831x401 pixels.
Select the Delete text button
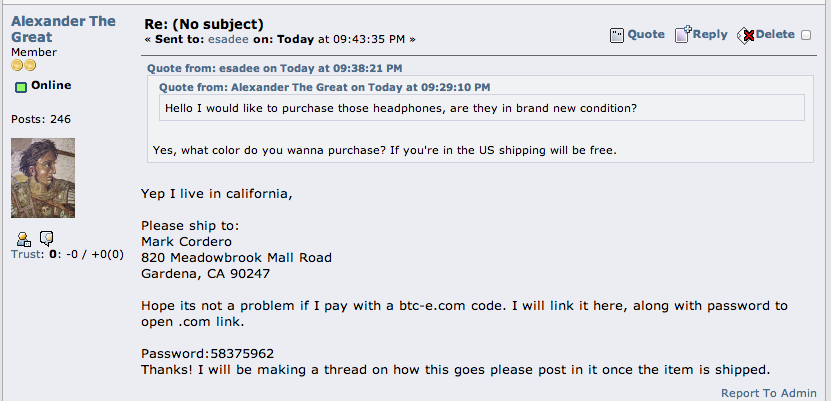pos(775,34)
